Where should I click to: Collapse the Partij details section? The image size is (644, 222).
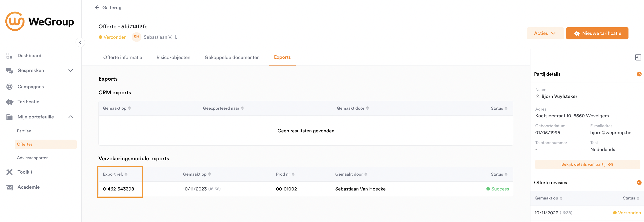639,74
